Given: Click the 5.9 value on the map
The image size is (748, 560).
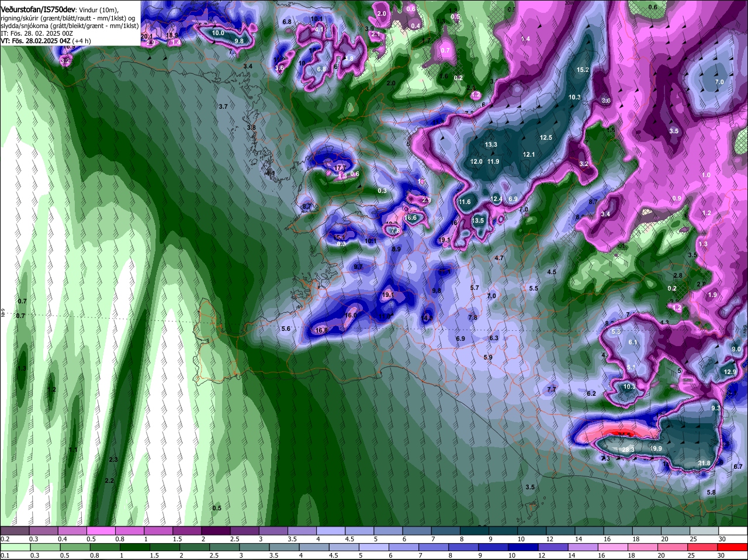Looking at the screenshot, I should (488, 357).
